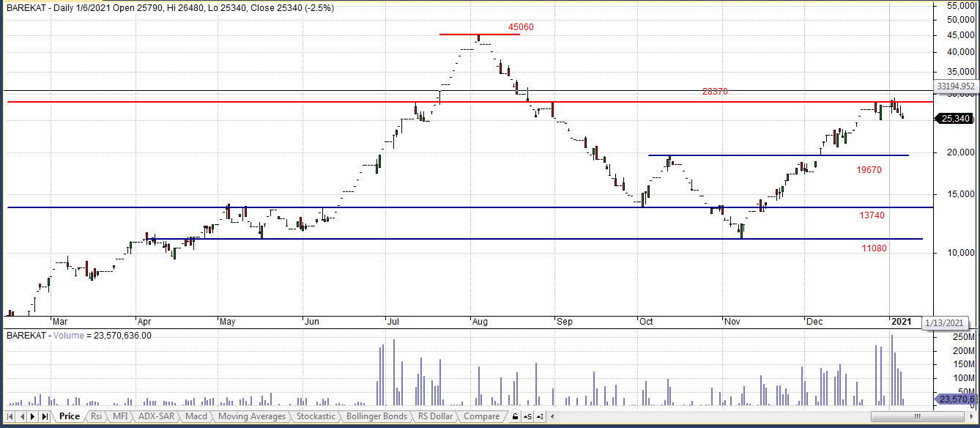Click the I indicator icon by tabs

541,416
